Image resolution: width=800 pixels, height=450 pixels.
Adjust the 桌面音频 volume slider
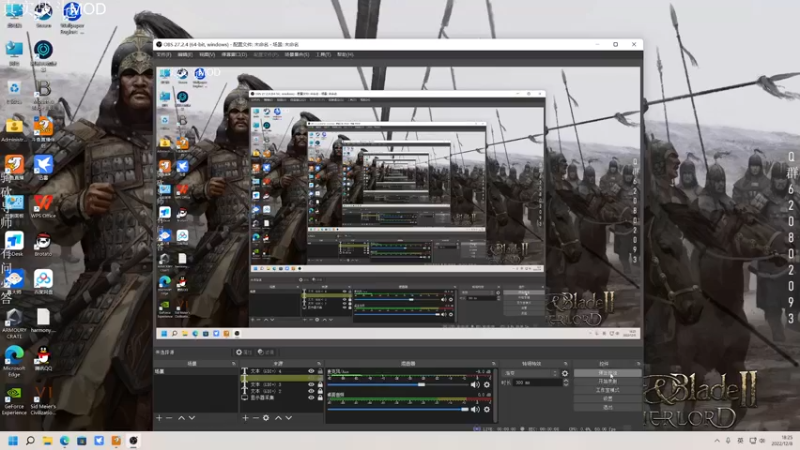[398, 409]
